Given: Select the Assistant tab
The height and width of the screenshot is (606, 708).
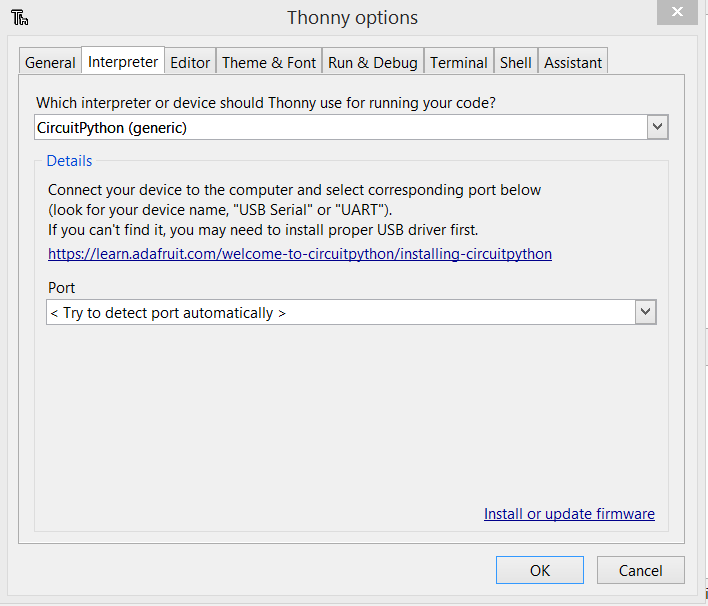Looking at the screenshot, I should point(573,62).
